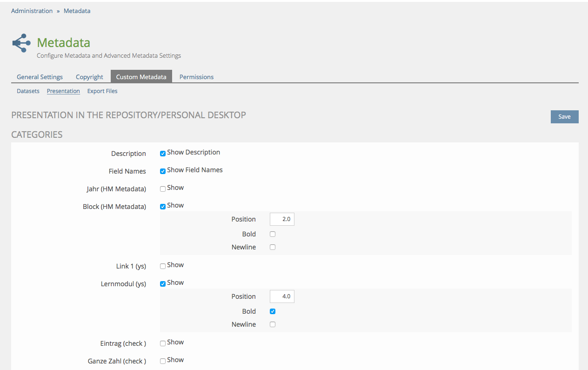This screenshot has width=588, height=370.
Task: Disable Show for Block (HM Metadata)
Action: (x=163, y=207)
